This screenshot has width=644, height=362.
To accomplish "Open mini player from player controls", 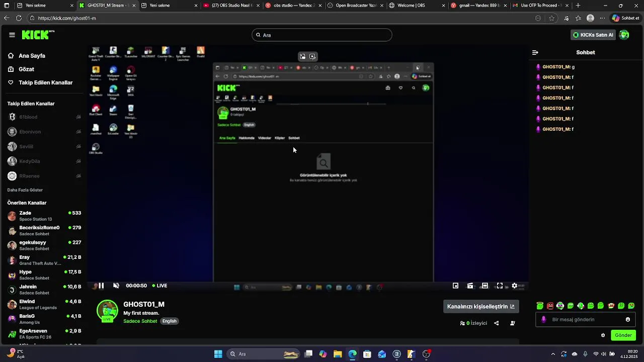I will click(x=455, y=286).
